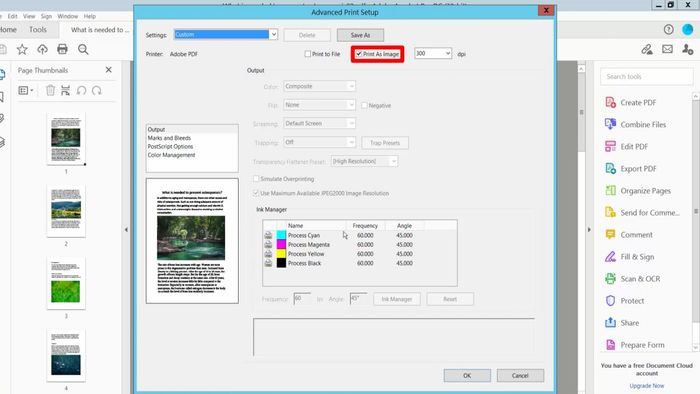This screenshot has height=394, width=700.
Task: Delete page using thumbnails trash icon
Action: [50, 91]
